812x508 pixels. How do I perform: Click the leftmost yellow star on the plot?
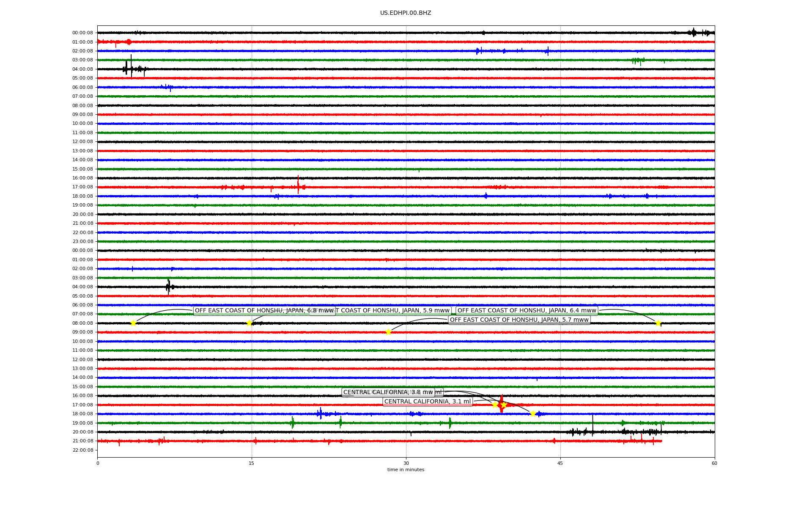[x=133, y=323]
